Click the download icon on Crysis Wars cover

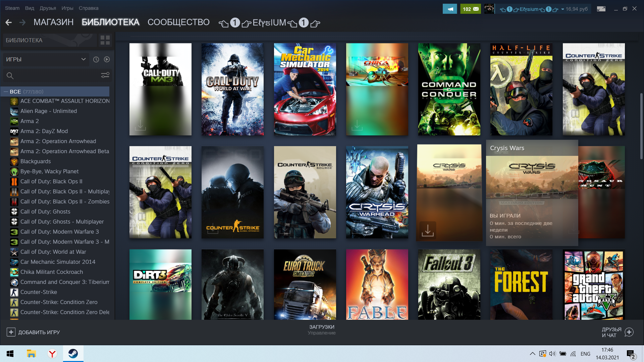point(428,230)
